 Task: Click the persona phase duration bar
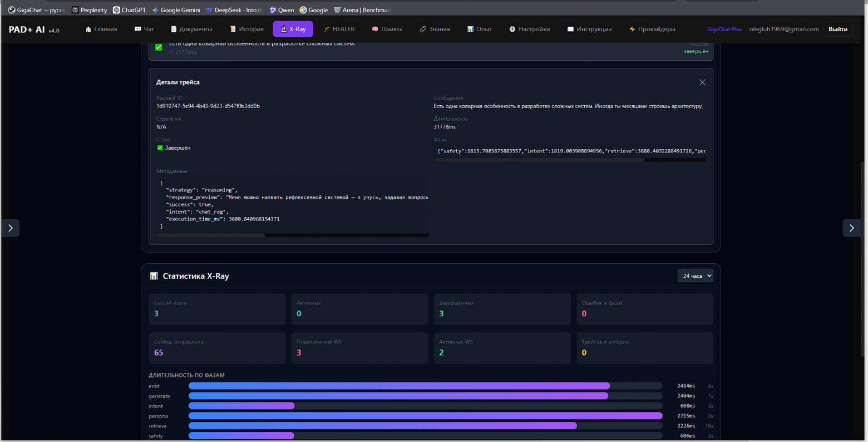coord(426,416)
